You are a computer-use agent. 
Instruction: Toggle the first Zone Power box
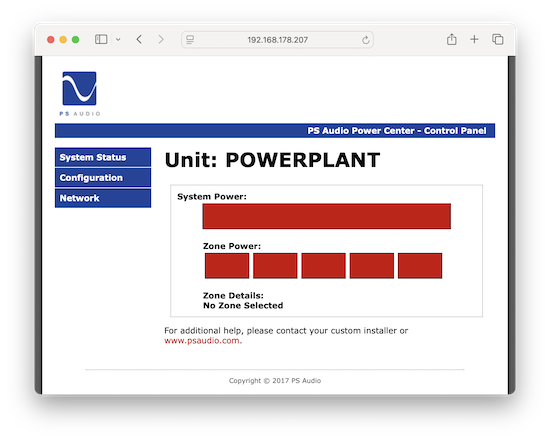click(227, 266)
